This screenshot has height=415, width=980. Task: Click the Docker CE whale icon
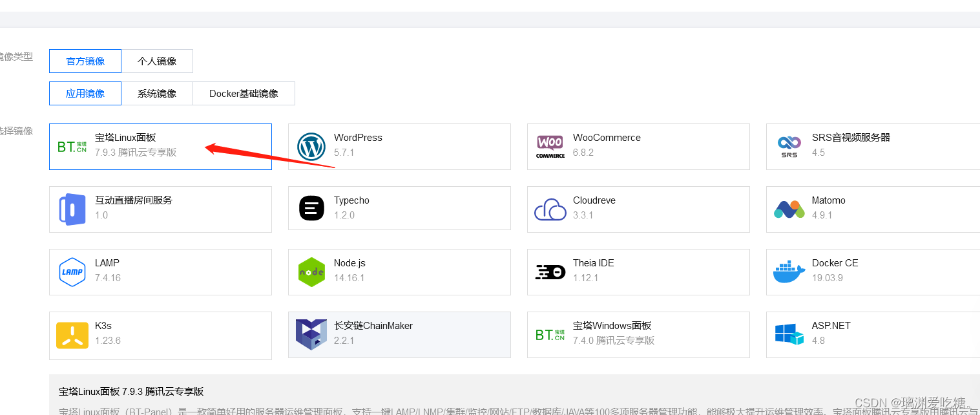tap(789, 271)
